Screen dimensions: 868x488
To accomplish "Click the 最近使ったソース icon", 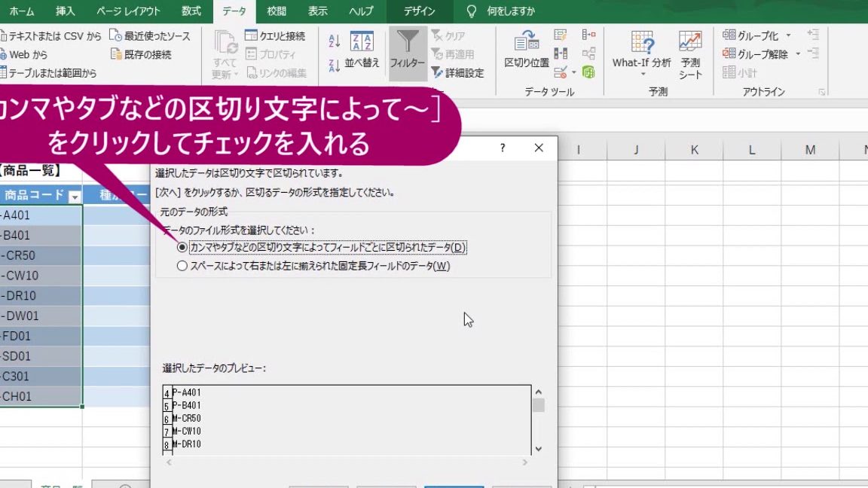I will (x=115, y=35).
